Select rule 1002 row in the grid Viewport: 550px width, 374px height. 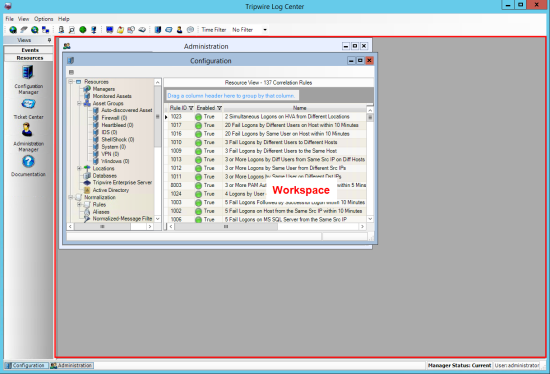pos(265,211)
